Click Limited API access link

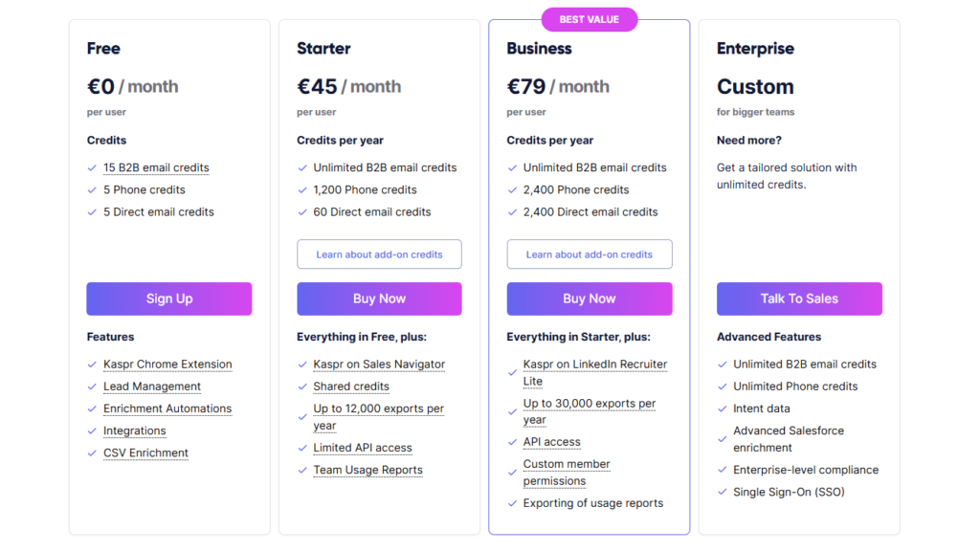coord(363,448)
